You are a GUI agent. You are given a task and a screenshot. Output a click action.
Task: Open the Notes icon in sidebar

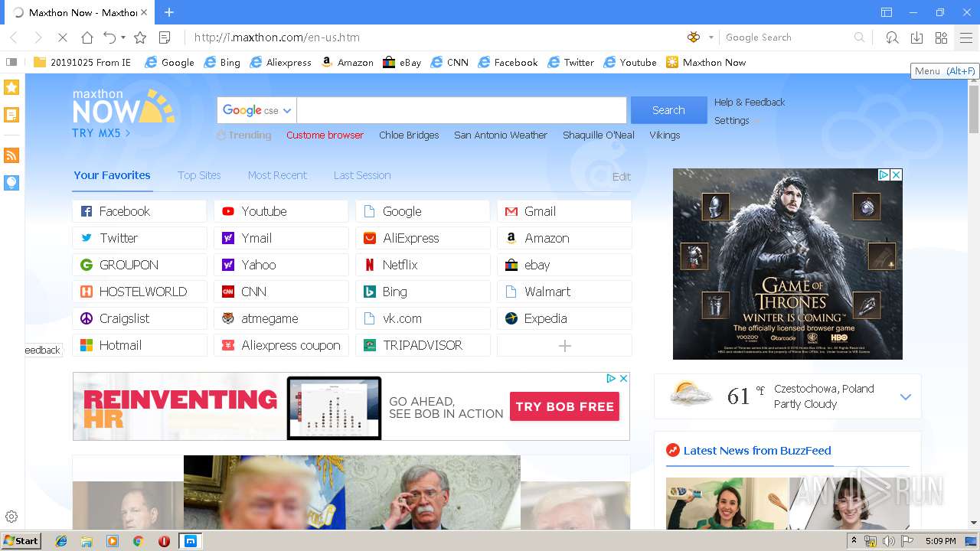click(11, 115)
